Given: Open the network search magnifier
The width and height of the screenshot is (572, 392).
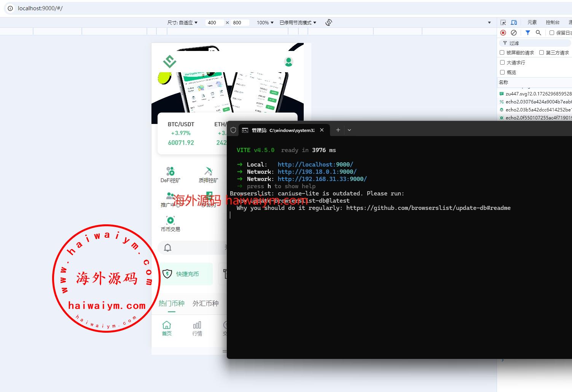Looking at the screenshot, I should pos(538,33).
